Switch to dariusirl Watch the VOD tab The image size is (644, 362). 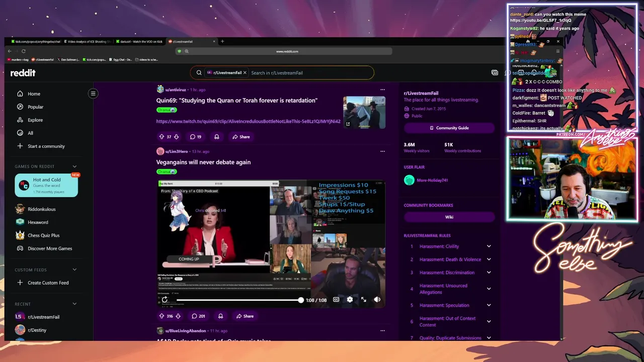(x=140, y=41)
